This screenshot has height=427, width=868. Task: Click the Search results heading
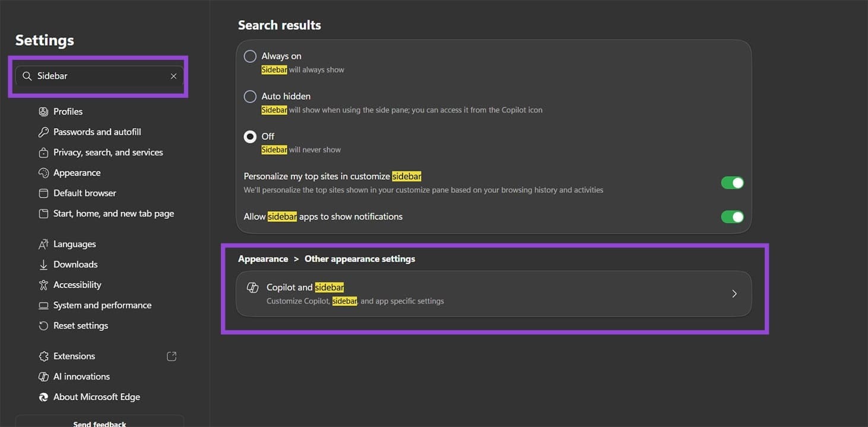(x=280, y=25)
